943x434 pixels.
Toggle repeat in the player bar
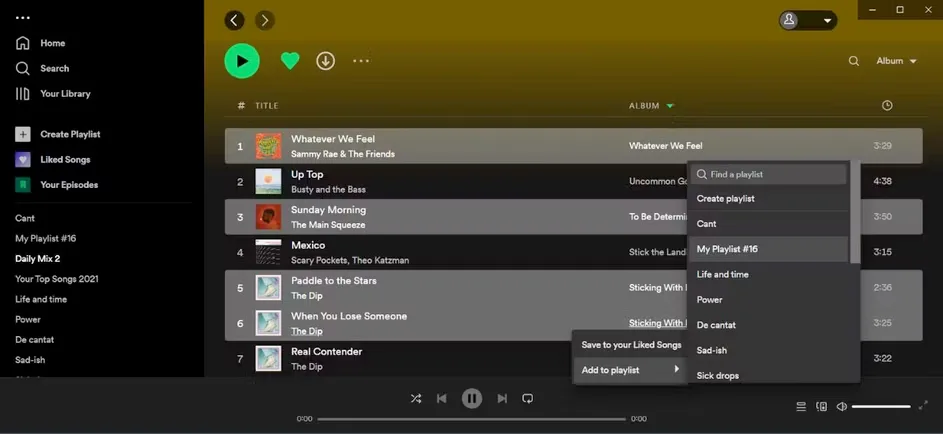click(527, 399)
